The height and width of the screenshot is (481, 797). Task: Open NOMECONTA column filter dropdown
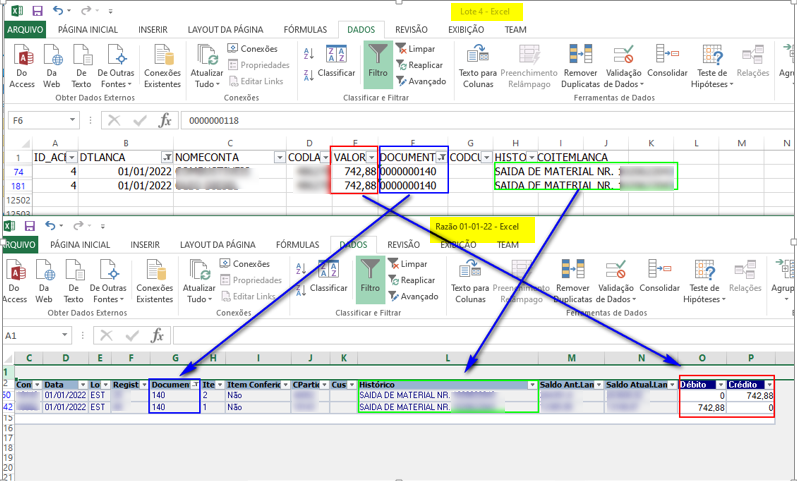[280, 158]
